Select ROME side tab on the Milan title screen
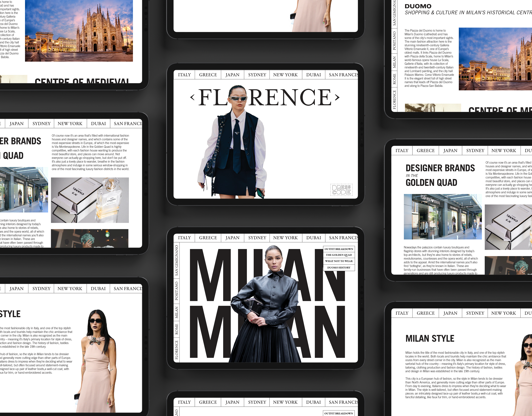 tap(177, 329)
